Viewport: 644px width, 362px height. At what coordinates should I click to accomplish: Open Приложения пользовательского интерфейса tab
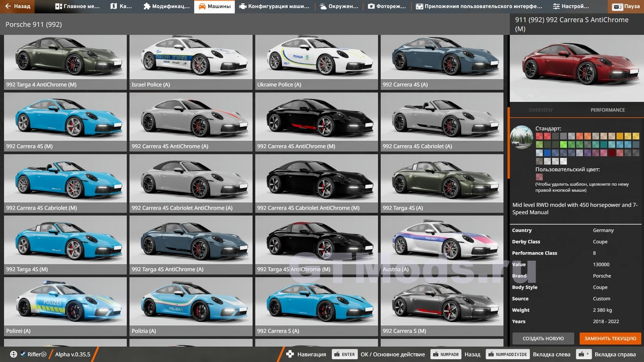tap(479, 7)
